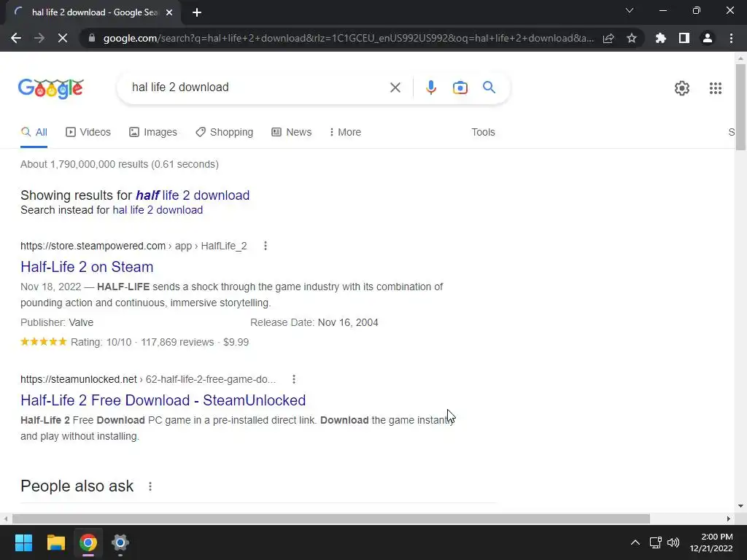
Task: Search instead for hal life 2 download
Action: click(x=158, y=210)
